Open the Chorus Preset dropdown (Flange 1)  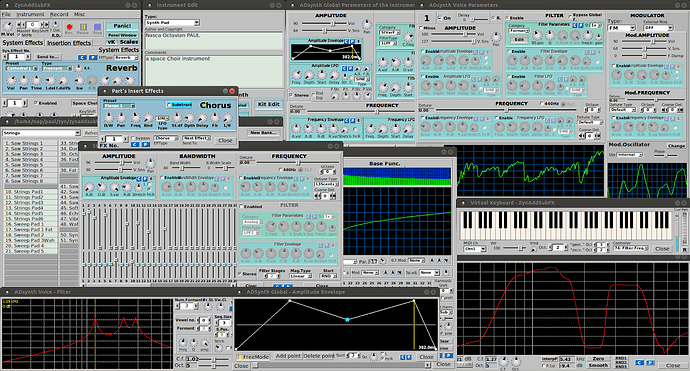[x=119, y=106]
